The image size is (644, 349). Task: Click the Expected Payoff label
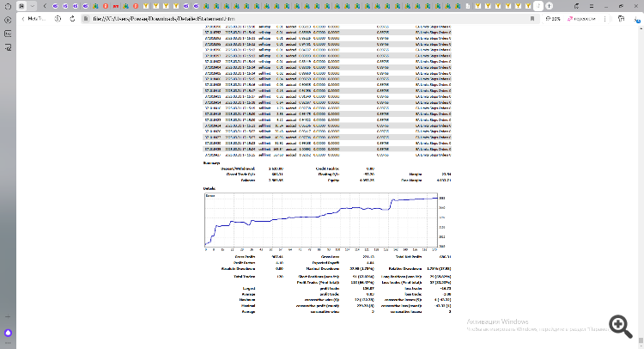tap(325, 262)
